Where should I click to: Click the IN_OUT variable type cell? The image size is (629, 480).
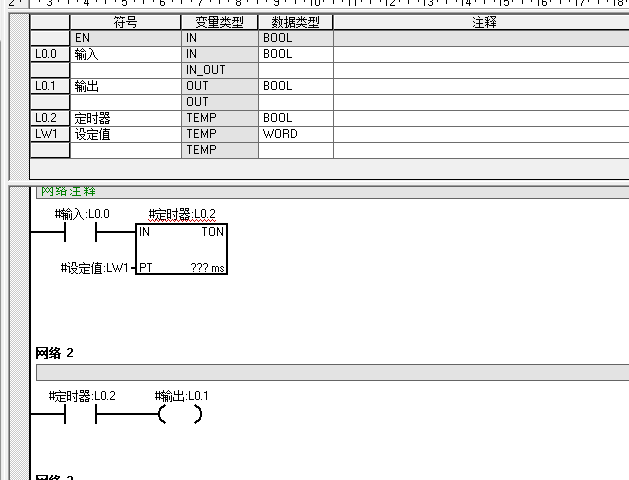(x=219, y=70)
